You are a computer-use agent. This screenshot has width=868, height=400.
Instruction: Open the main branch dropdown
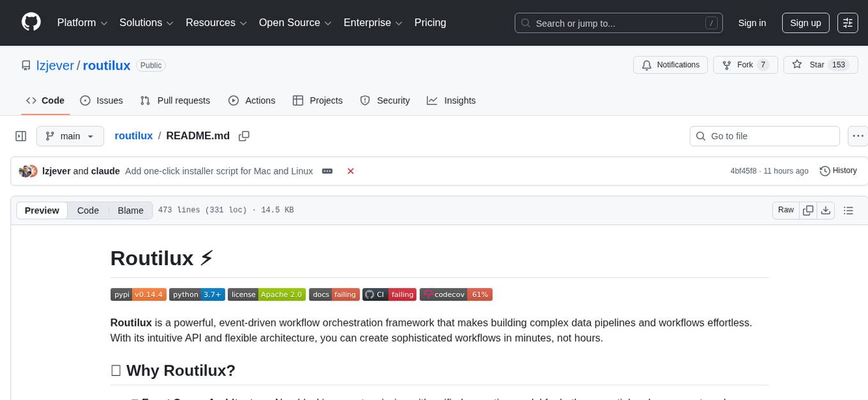pos(70,135)
